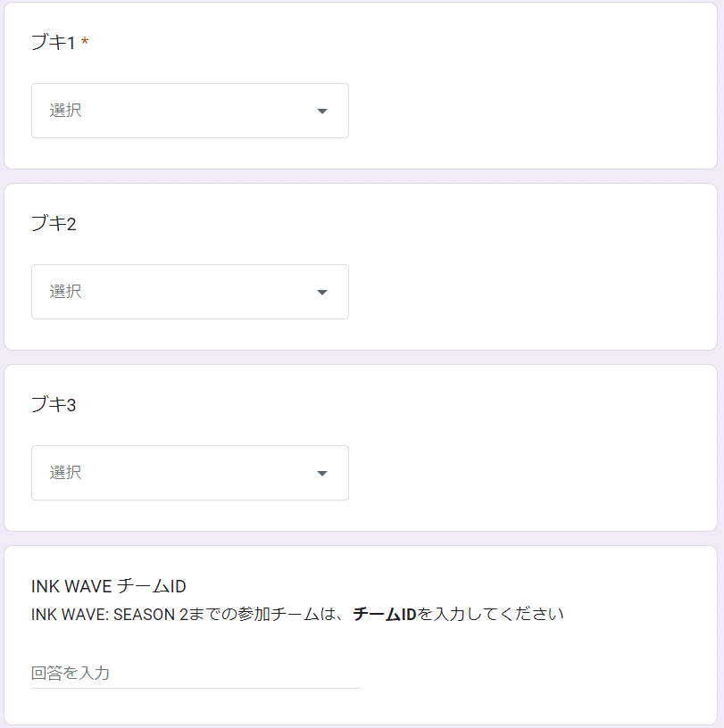Screen dimensions: 724x728
Task: Open the ブキ3 selection dropdown
Action: coord(190,473)
